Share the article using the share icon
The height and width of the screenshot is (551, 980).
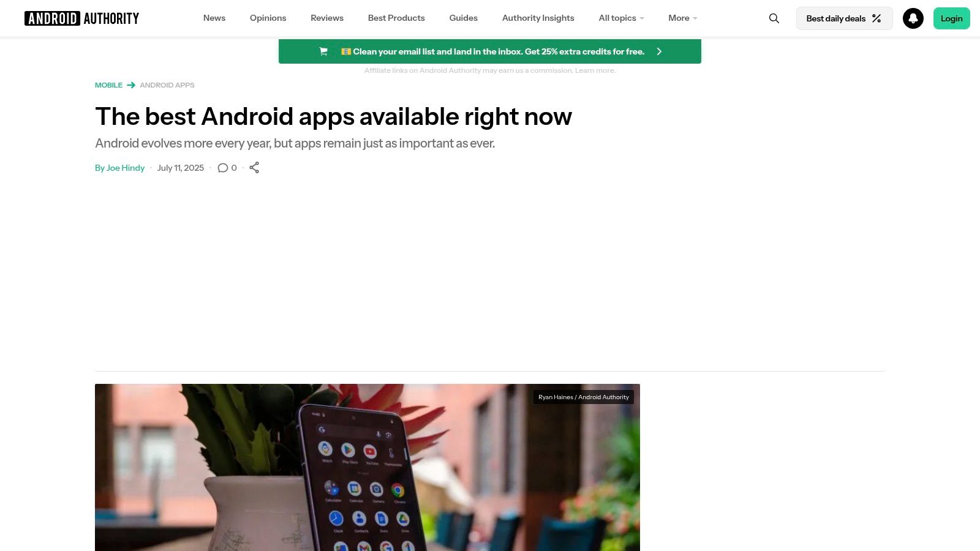click(x=254, y=167)
